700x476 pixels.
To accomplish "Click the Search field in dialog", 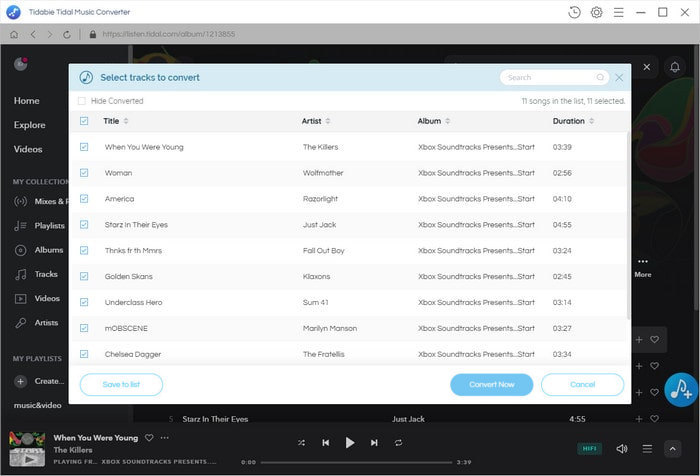I will coord(554,78).
